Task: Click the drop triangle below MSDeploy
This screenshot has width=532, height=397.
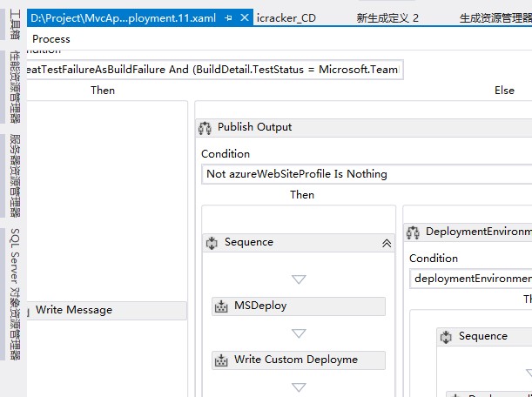Action: tap(299, 333)
